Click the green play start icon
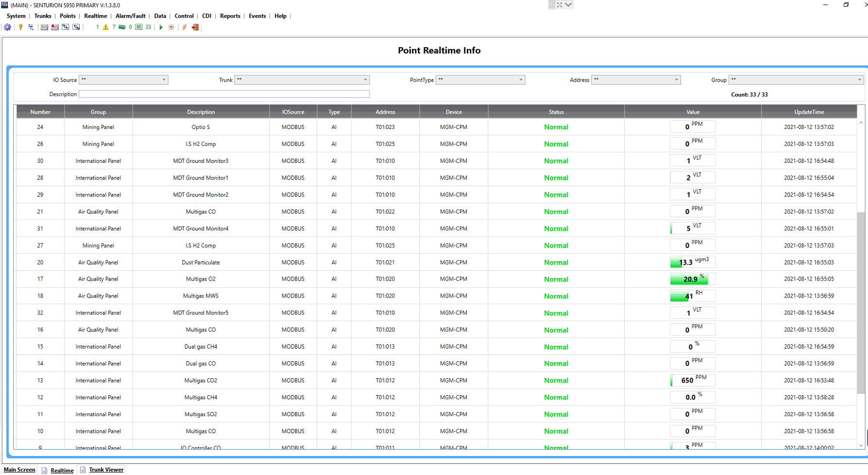Image resolution: width=868 pixels, height=475 pixels. pos(161,27)
